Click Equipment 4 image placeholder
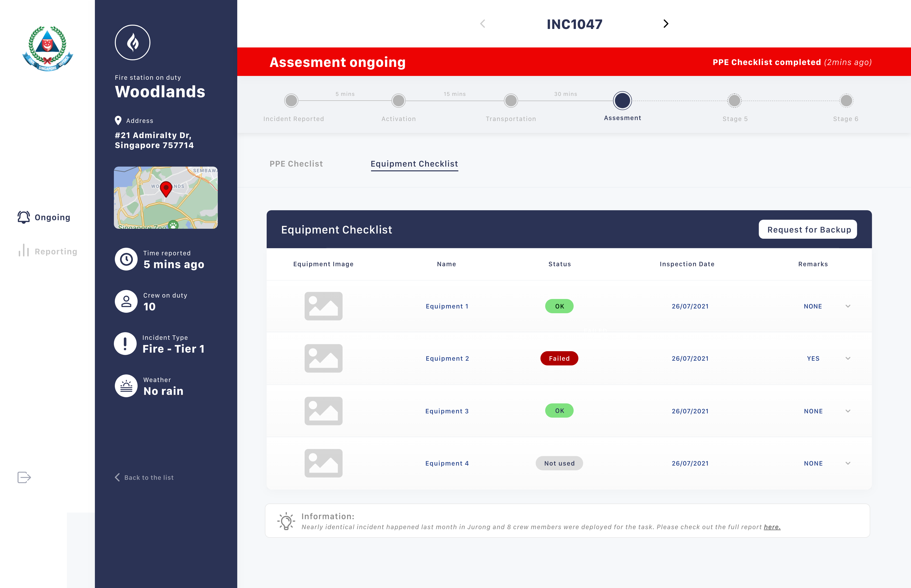The width and height of the screenshot is (911, 588). point(323,463)
